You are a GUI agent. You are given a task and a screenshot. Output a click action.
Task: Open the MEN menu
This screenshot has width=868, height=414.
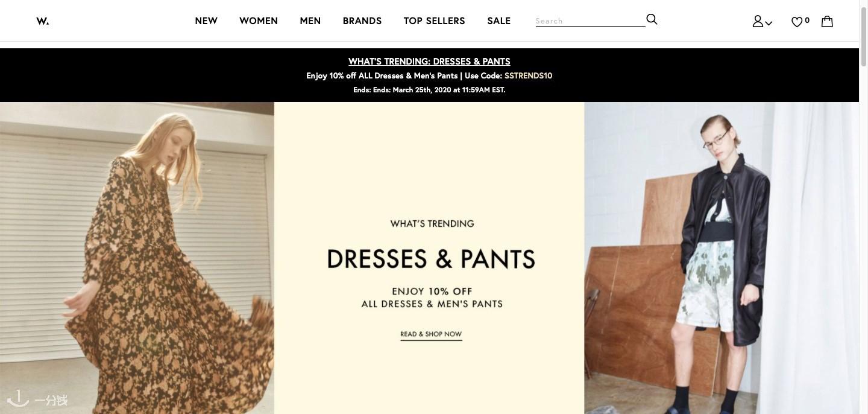(x=310, y=21)
